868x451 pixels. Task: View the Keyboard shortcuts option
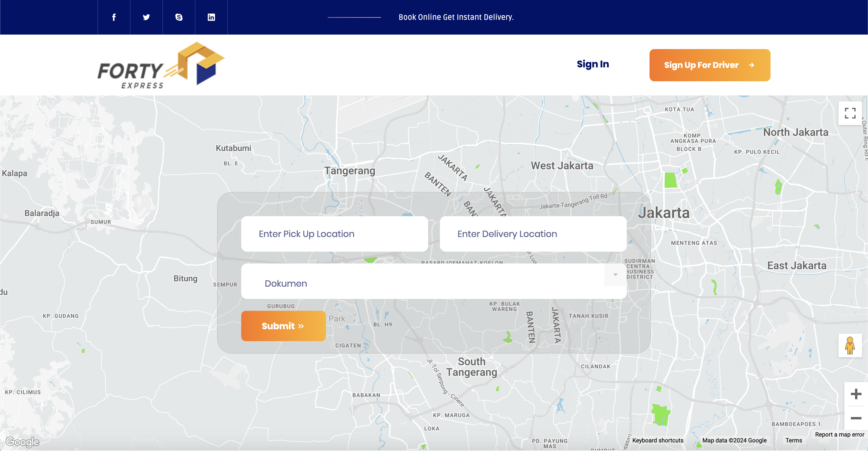point(657,441)
